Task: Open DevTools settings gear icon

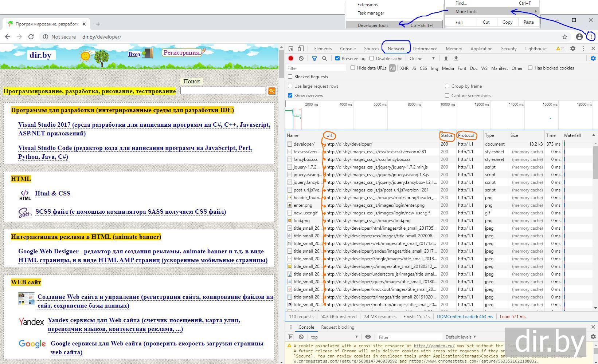Action: click(573, 49)
